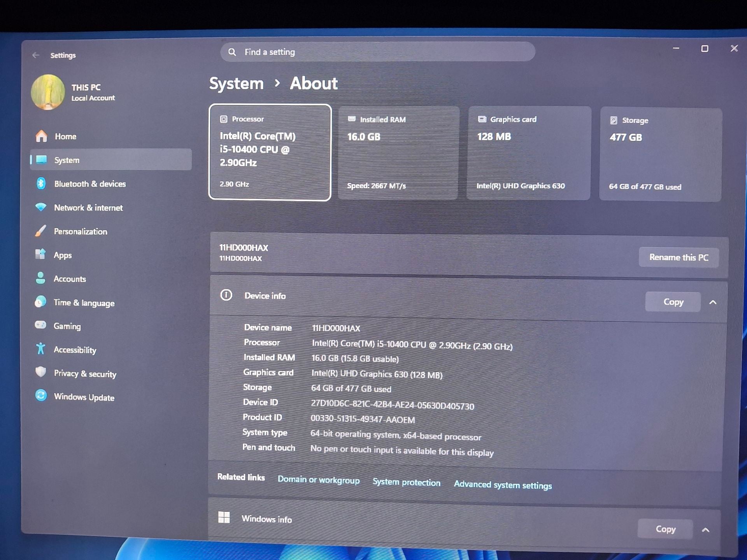Click the Accounts person icon

40,278
